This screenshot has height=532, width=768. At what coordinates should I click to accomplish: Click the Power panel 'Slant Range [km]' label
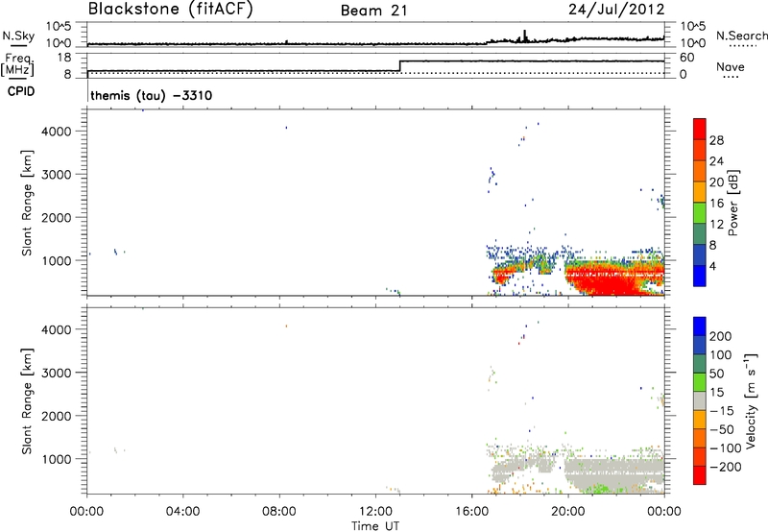(27, 204)
